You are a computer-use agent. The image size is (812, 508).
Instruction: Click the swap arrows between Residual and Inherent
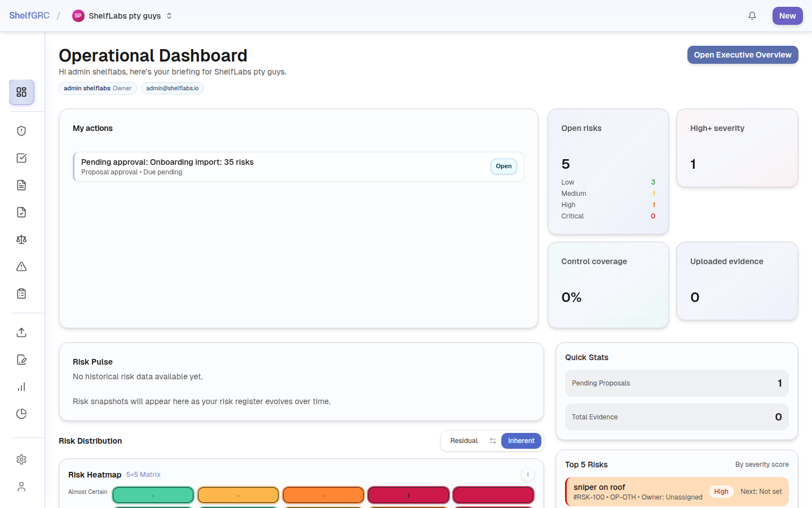tap(493, 441)
